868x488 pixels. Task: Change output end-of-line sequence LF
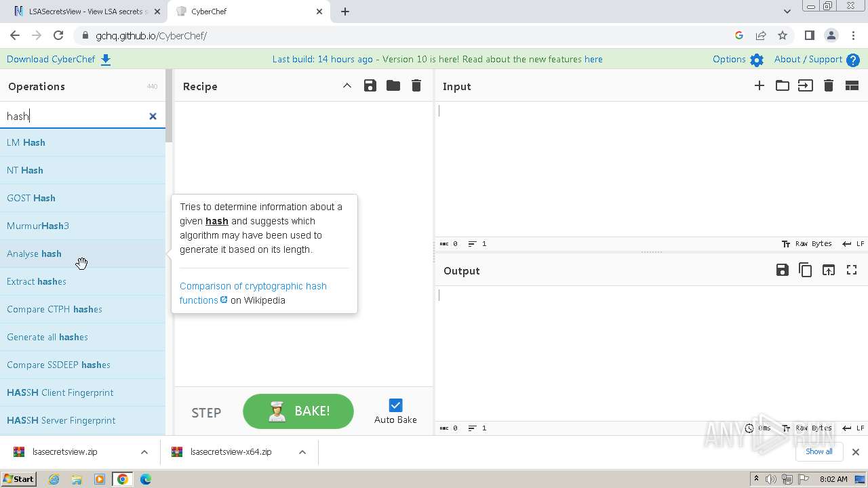(x=853, y=428)
